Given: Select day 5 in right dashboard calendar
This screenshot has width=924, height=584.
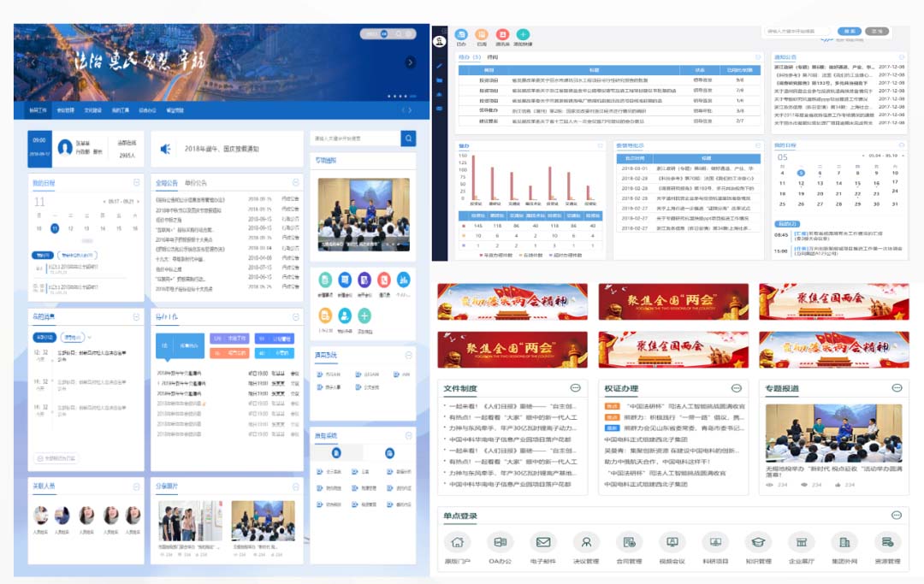Looking at the screenshot, I should (x=800, y=173).
